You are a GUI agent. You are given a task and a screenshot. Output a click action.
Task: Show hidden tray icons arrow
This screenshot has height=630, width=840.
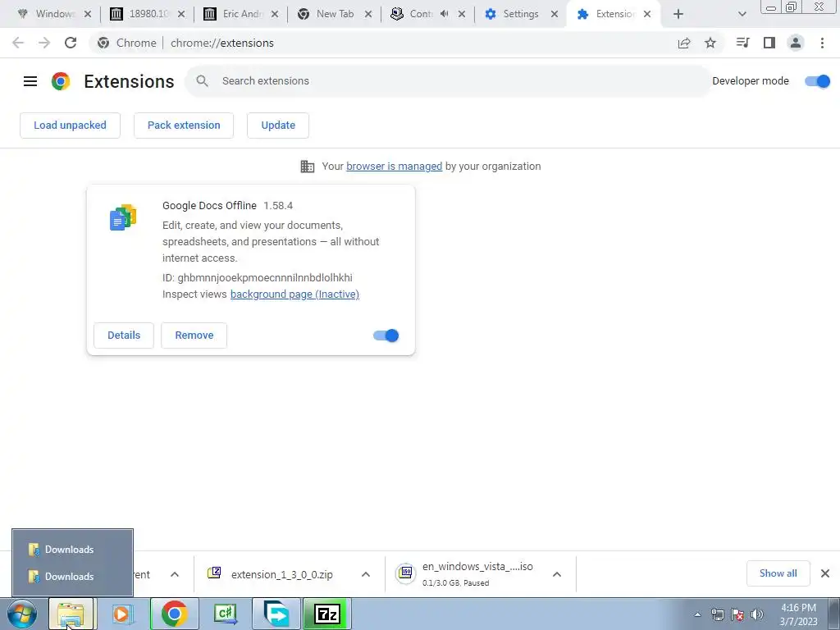pyautogui.click(x=697, y=614)
